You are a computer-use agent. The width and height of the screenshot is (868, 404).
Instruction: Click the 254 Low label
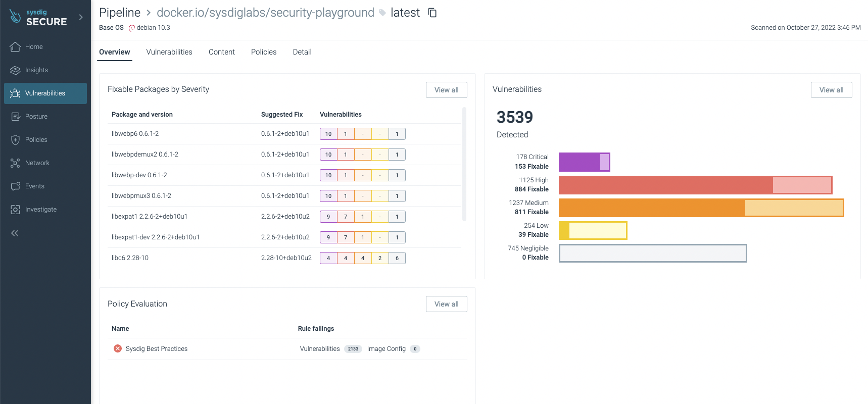coord(536,226)
